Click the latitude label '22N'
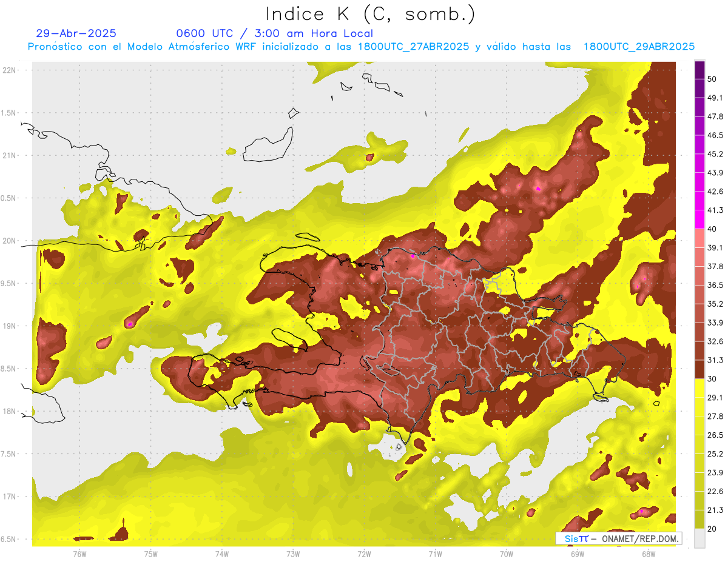728x562 pixels. (x=10, y=70)
